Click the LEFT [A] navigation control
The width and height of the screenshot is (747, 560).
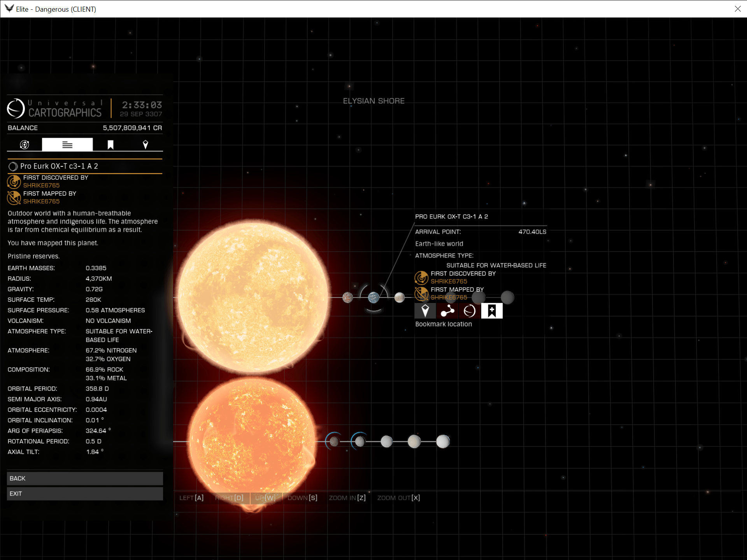pyautogui.click(x=191, y=498)
